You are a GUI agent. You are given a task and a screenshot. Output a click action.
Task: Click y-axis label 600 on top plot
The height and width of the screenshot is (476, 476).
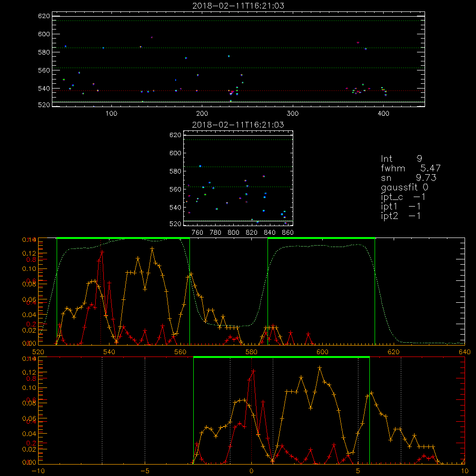(x=44, y=34)
